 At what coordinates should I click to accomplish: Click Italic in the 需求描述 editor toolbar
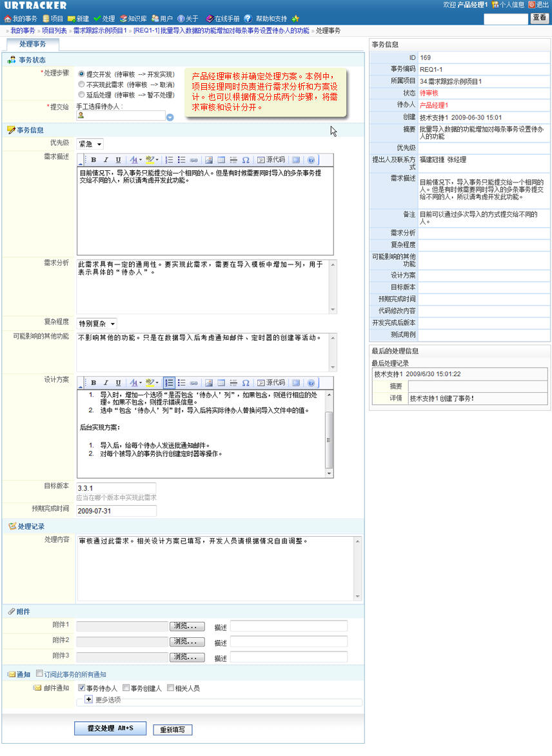(106, 160)
